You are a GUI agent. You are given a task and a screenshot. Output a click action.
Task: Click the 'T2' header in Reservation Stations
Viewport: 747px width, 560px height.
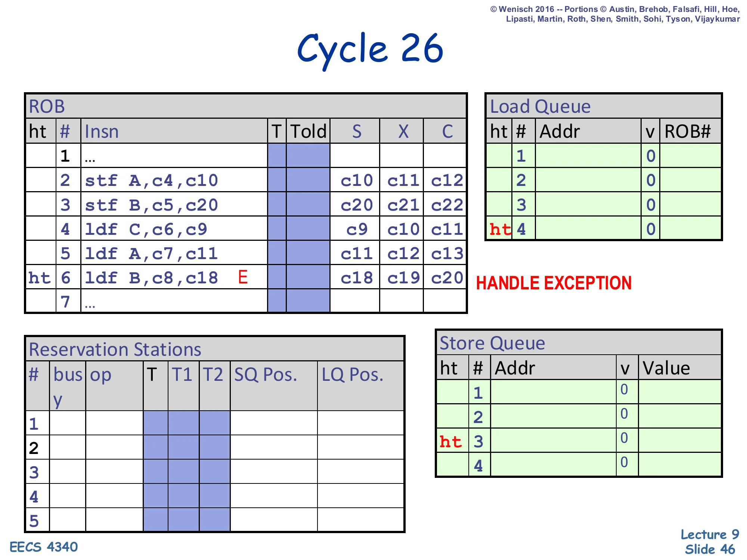coord(213,374)
